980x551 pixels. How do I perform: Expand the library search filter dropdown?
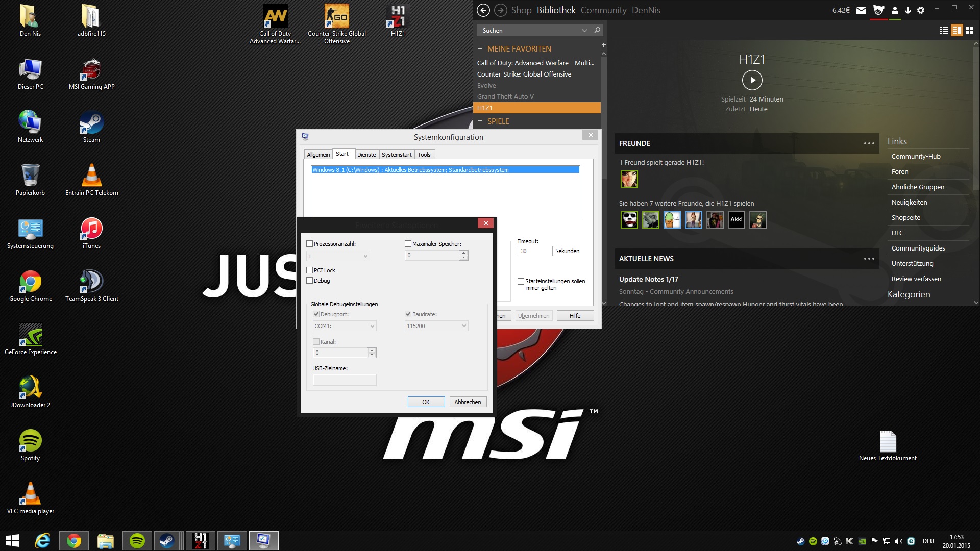click(584, 31)
